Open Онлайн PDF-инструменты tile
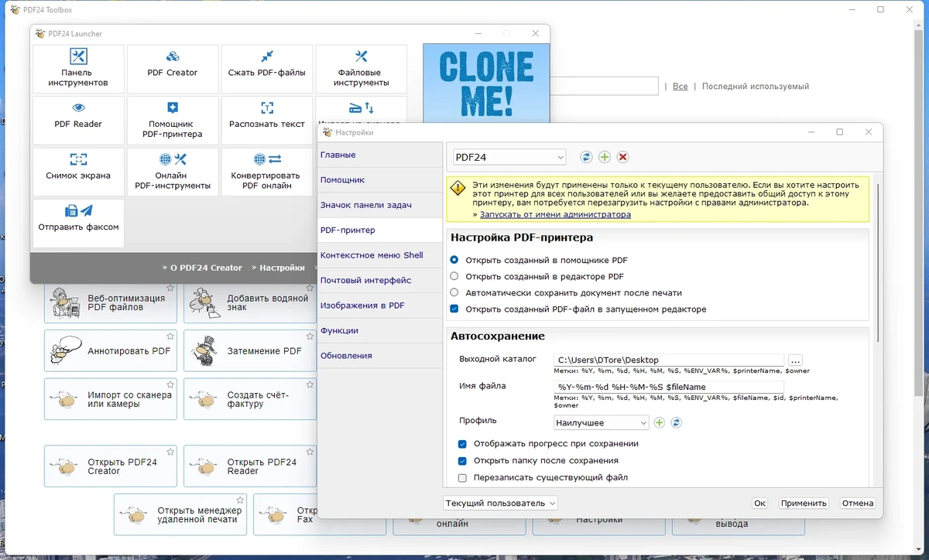 [x=173, y=172]
